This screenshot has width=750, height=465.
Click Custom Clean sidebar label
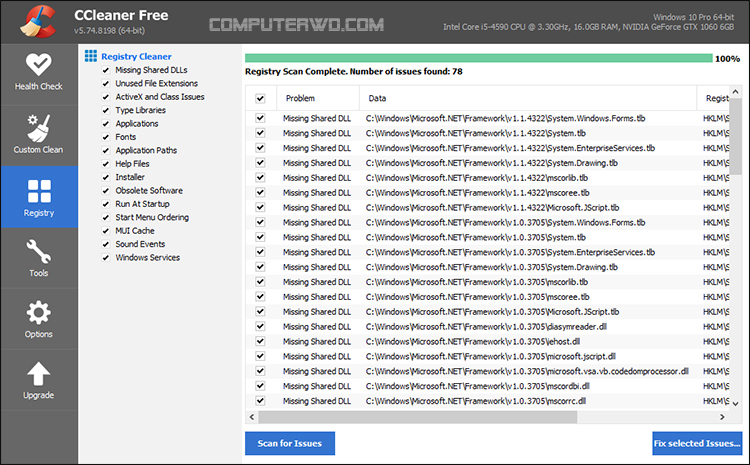[39, 150]
